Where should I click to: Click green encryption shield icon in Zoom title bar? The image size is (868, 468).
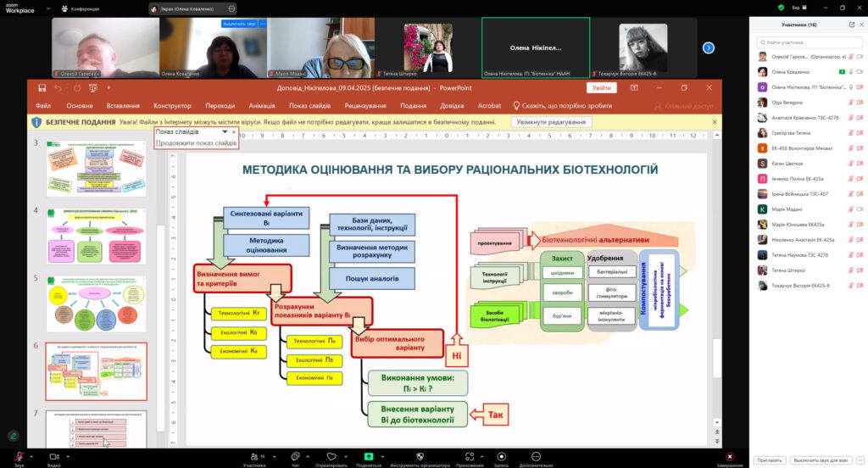click(x=781, y=8)
